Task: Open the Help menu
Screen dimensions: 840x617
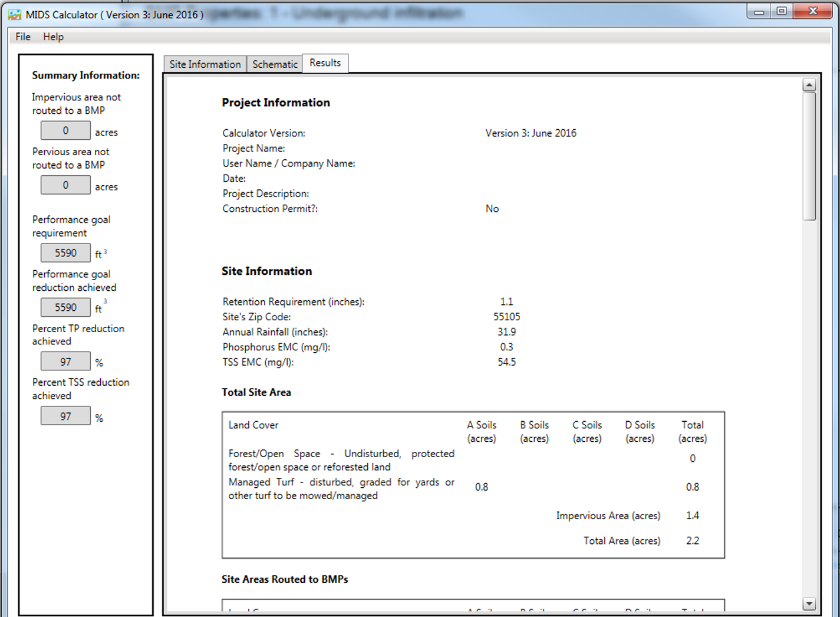Action: pyautogui.click(x=53, y=36)
